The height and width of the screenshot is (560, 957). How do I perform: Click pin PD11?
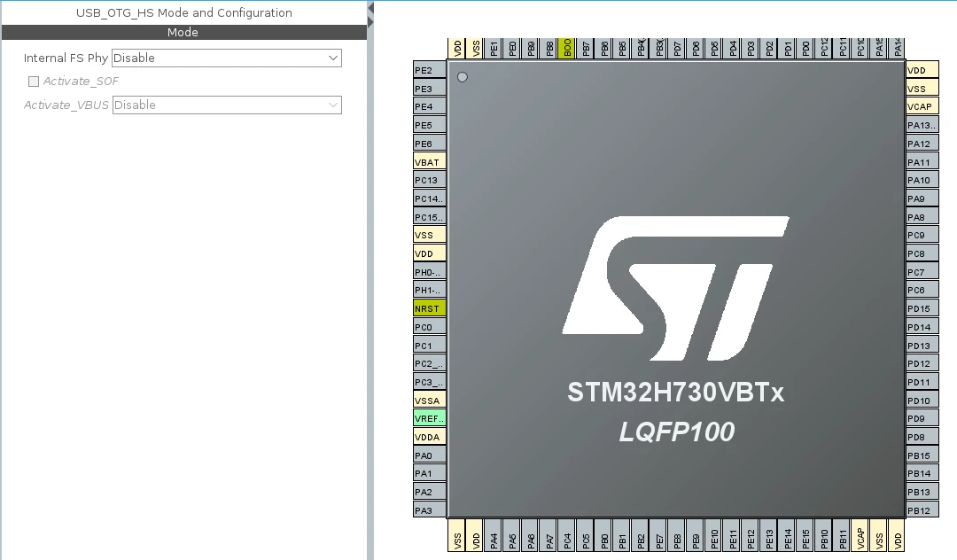tap(922, 382)
